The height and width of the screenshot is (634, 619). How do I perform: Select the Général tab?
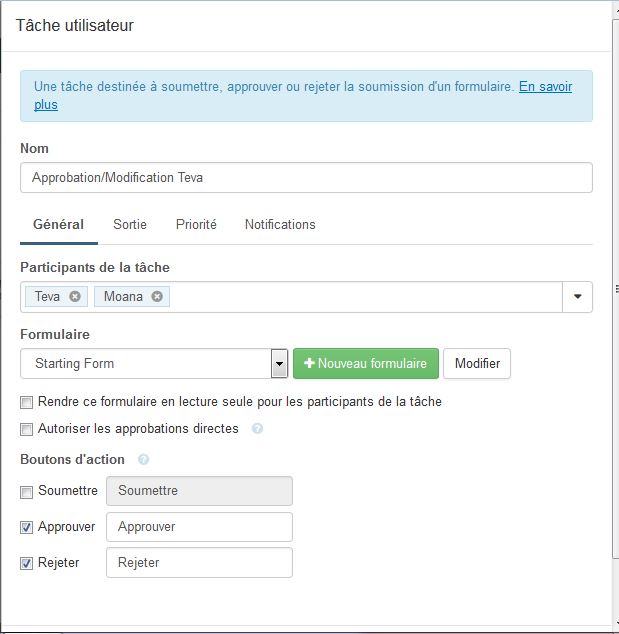click(x=58, y=225)
